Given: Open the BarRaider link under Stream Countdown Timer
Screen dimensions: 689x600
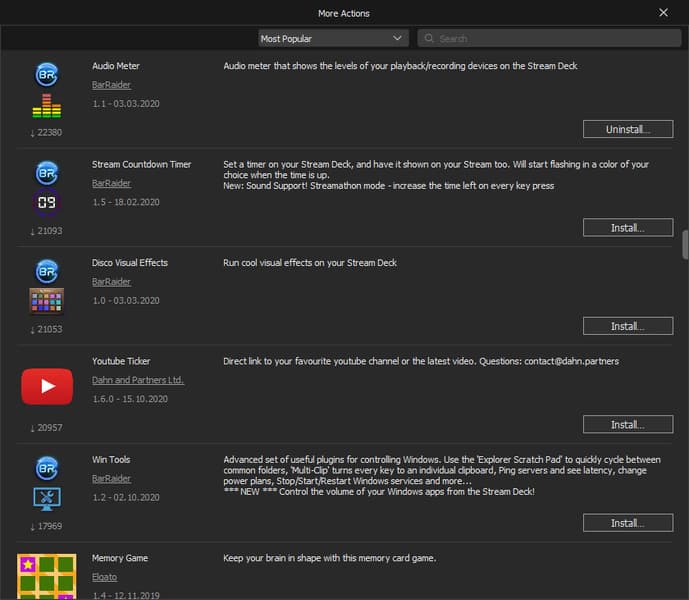Looking at the screenshot, I should [111, 183].
